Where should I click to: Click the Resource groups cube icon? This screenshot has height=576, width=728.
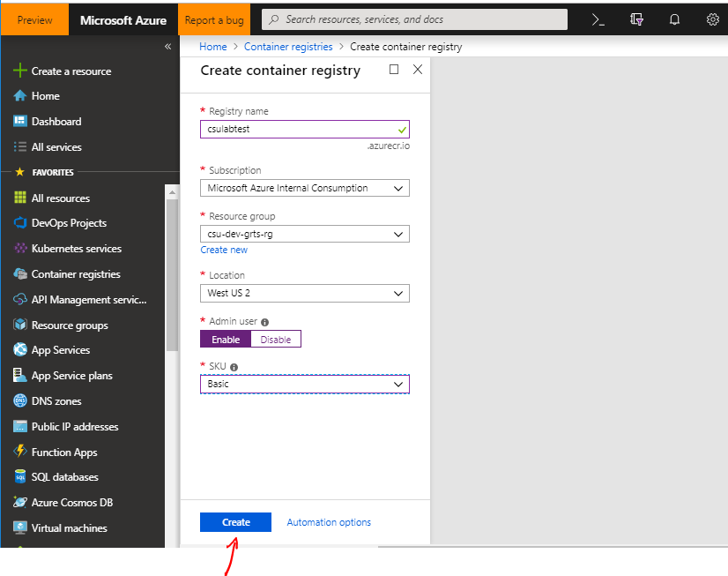pyautogui.click(x=20, y=325)
